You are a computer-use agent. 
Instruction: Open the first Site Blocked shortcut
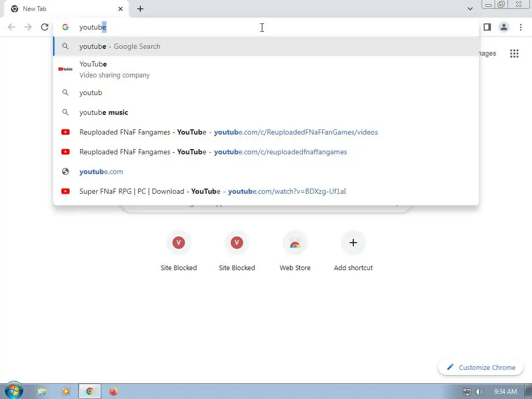[x=179, y=252]
